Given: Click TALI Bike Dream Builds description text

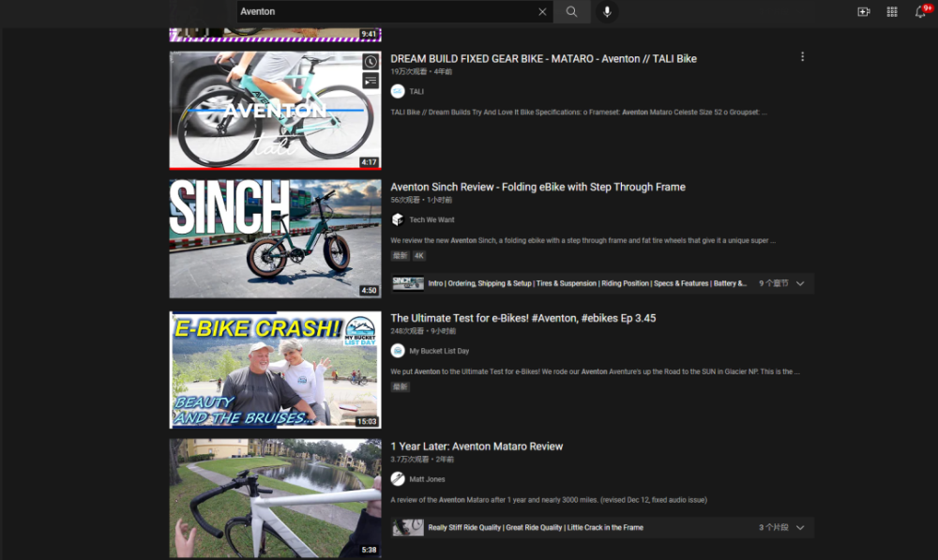Looking at the screenshot, I should click(x=579, y=112).
